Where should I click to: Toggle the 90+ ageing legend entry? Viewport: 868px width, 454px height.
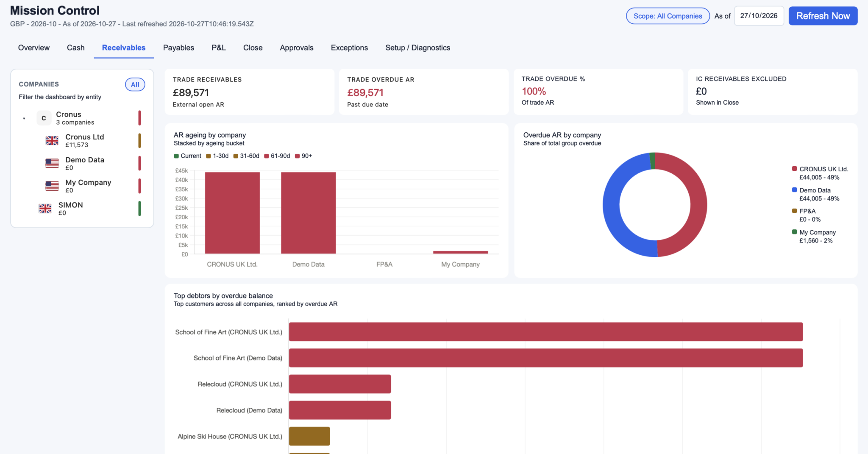303,156
